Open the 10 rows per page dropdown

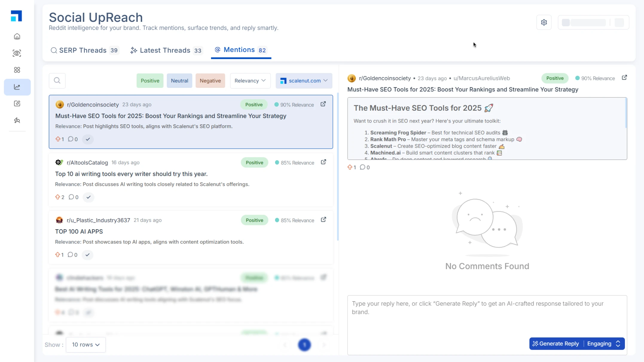[86, 345]
